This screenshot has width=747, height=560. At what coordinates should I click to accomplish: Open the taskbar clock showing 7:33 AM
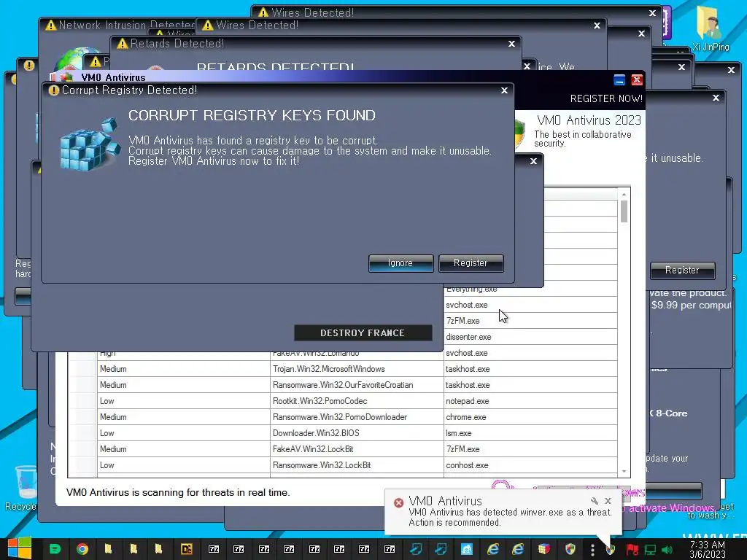tap(708, 550)
